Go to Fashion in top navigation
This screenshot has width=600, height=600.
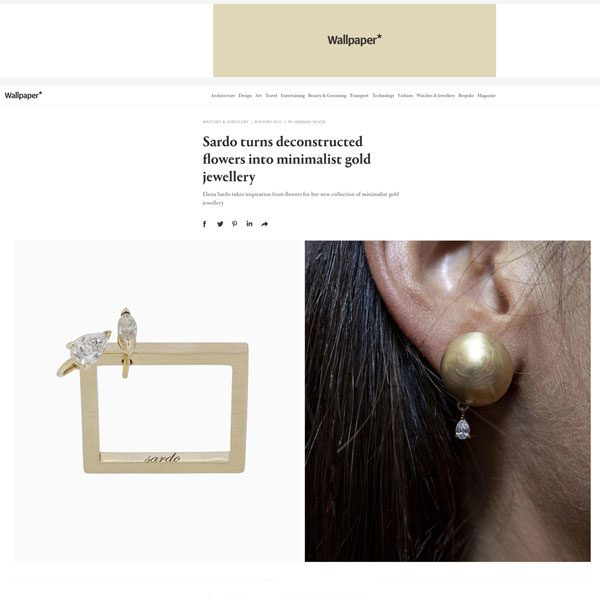(405, 96)
